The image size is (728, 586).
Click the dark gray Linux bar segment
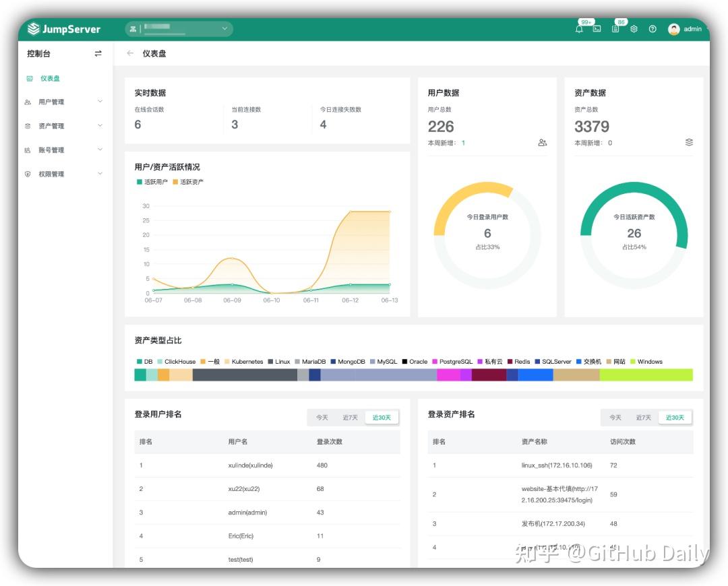tap(245, 375)
